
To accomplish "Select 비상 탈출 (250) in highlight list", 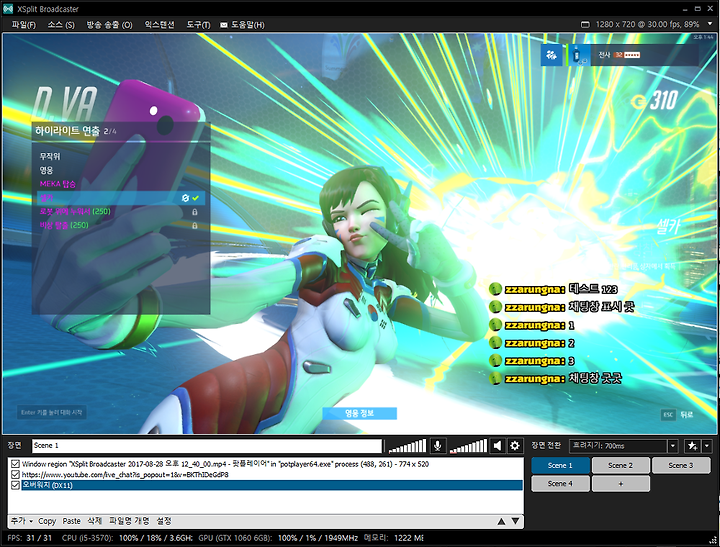I will click(64, 226).
